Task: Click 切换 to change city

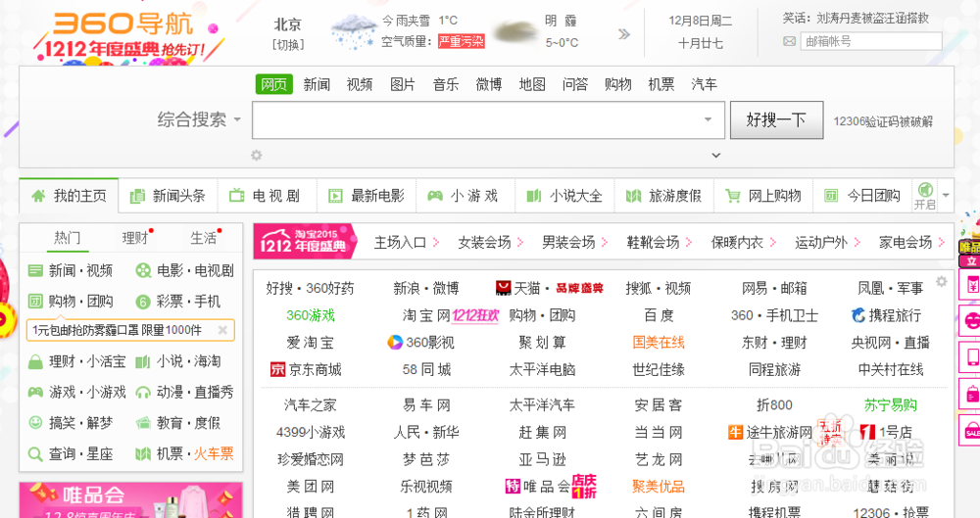Action: click(288, 44)
